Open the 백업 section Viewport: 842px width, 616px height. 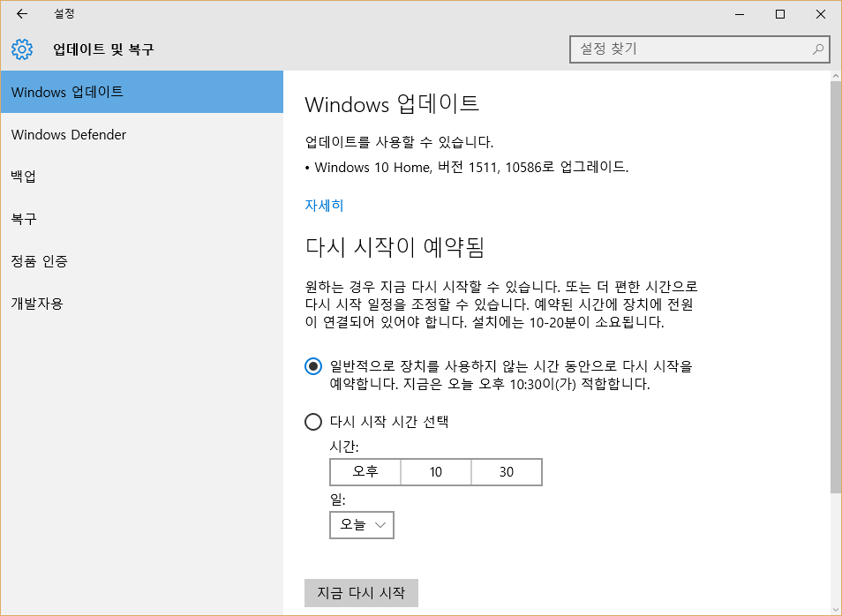tap(142, 177)
